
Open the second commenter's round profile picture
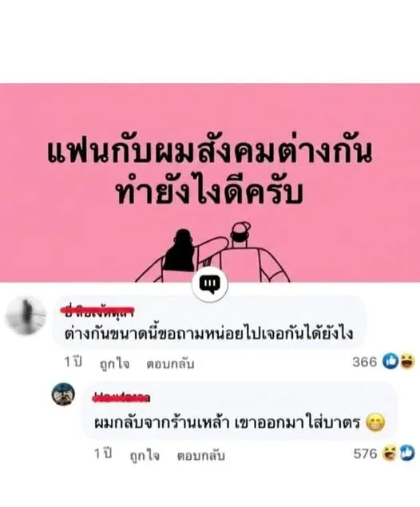[x=63, y=394]
